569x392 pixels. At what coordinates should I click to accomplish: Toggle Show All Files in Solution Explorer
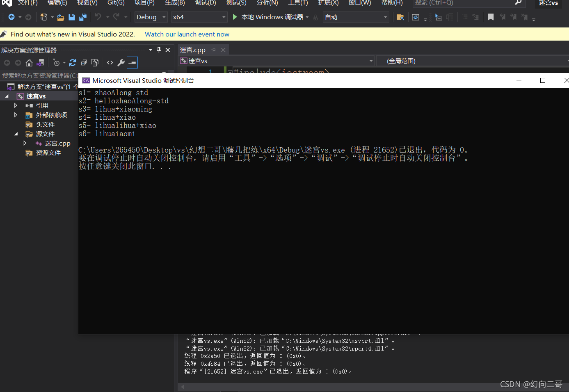coord(95,63)
